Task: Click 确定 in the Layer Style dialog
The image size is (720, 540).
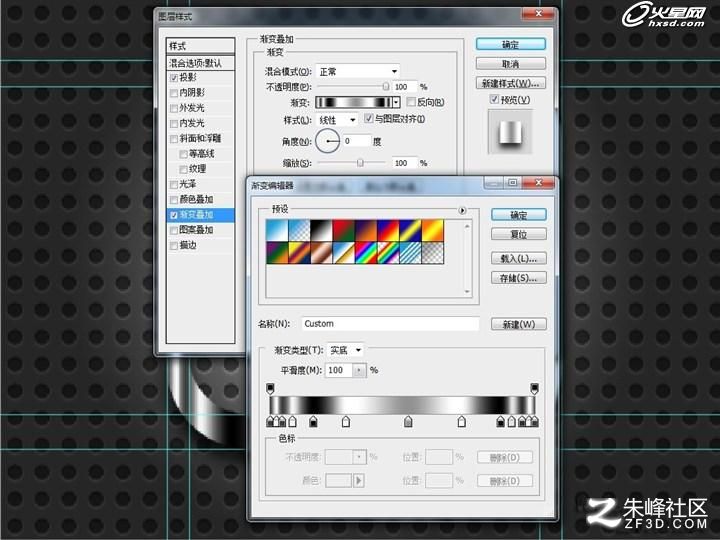Action: point(511,45)
